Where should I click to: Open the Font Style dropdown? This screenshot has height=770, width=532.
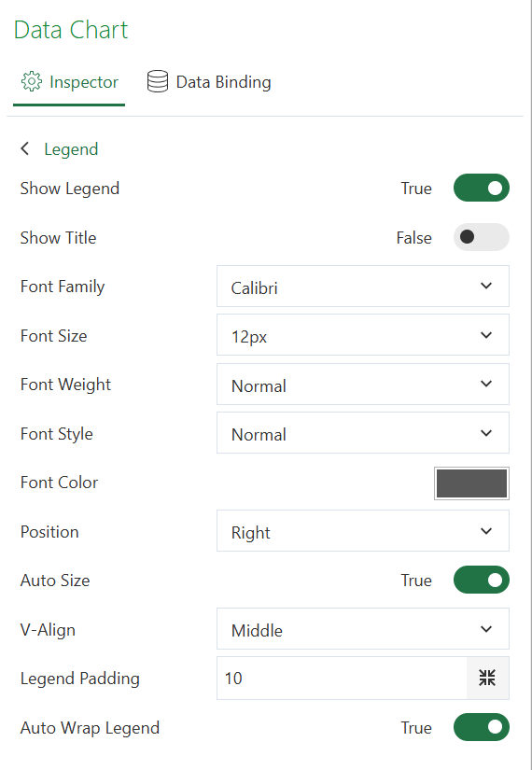[362, 433]
